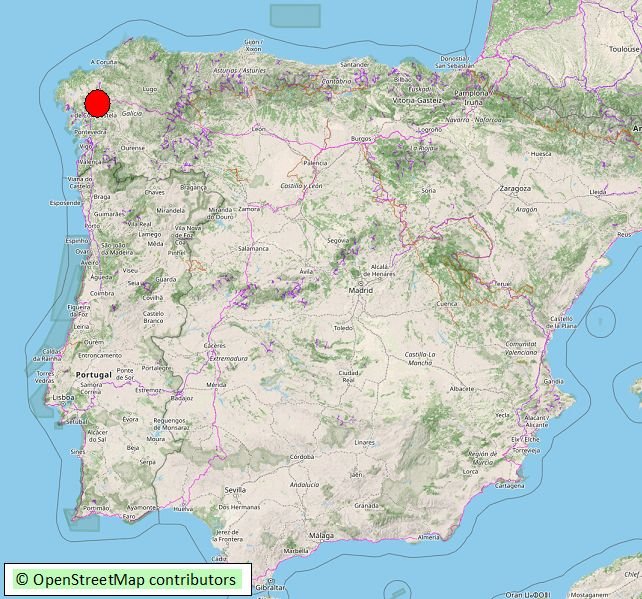
Task: Click the Albacete city label
Action: [462, 389]
